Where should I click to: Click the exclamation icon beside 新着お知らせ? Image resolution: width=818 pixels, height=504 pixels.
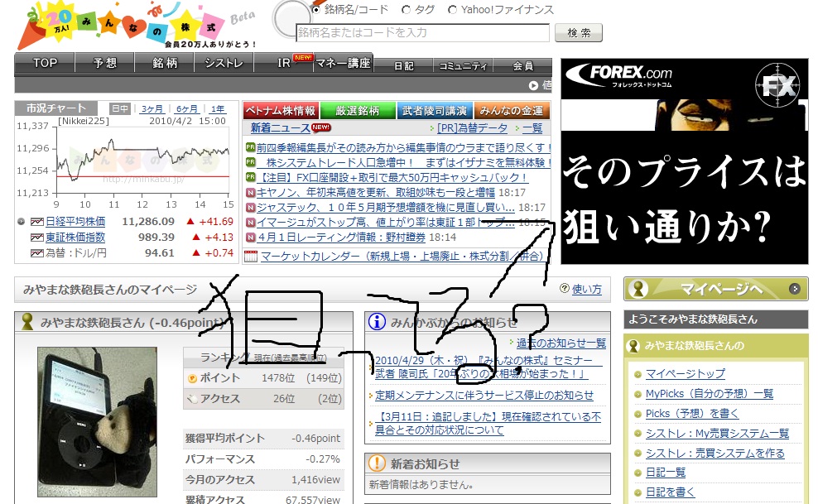[x=377, y=463]
